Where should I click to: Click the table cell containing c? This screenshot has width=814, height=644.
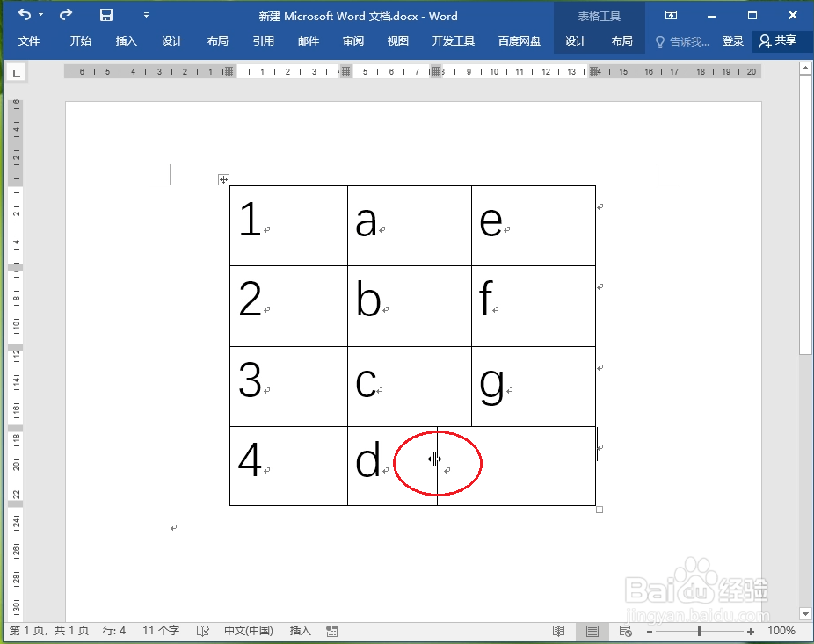click(410, 387)
